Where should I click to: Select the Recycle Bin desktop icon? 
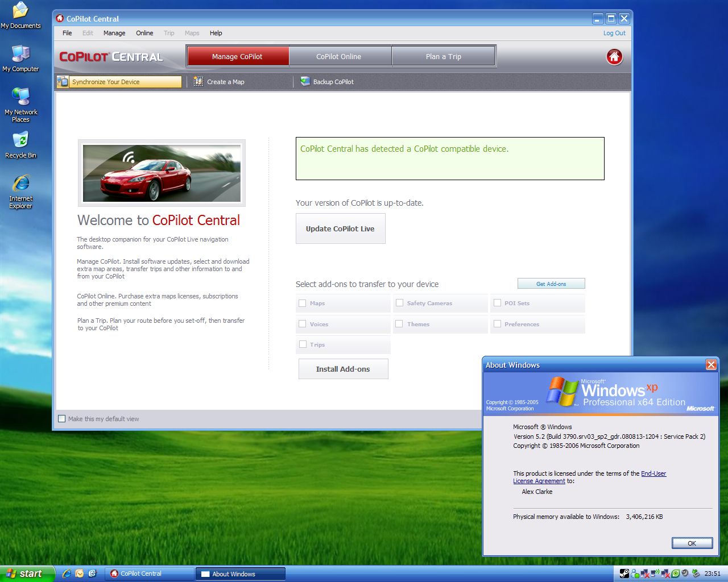[20, 145]
